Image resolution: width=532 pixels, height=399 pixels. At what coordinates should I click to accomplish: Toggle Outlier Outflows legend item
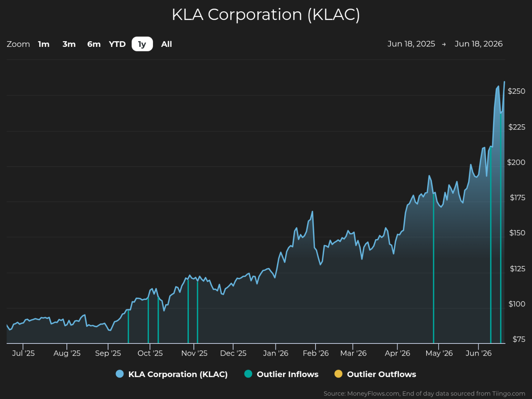click(375, 374)
